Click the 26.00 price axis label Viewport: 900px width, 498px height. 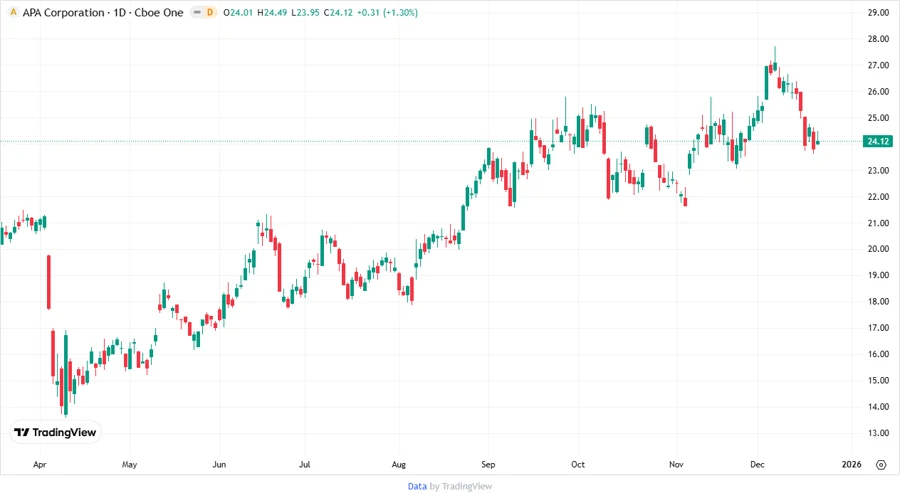pos(878,92)
